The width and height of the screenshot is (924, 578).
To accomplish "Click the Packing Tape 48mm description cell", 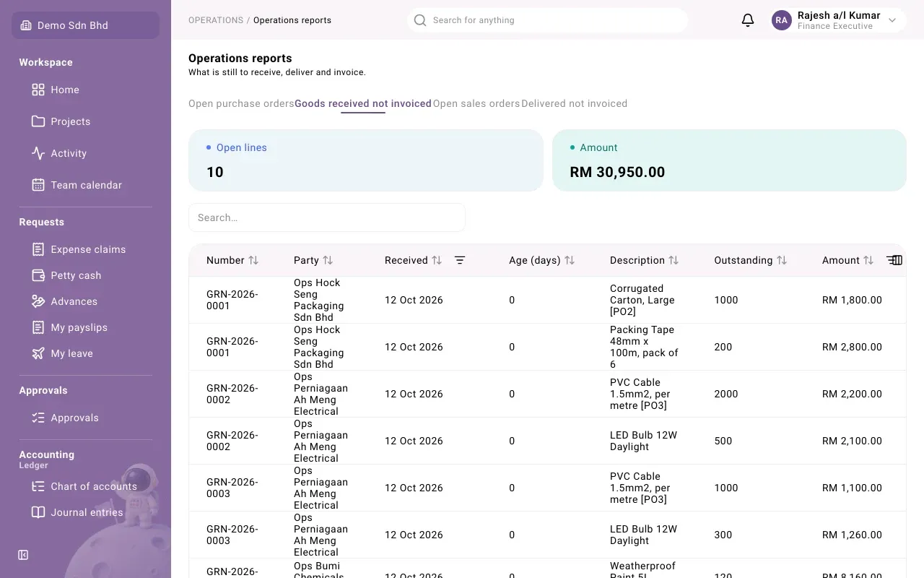I will pyautogui.click(x=644, y=347).
